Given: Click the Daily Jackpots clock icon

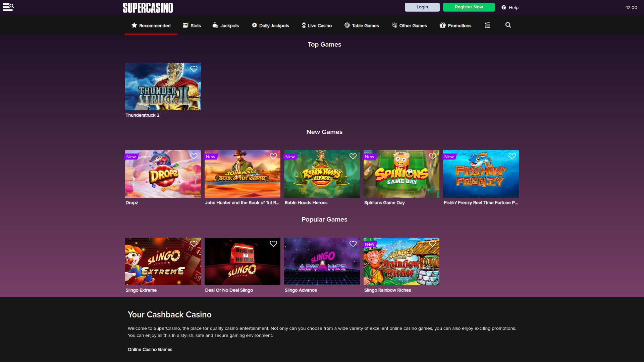Looking at the screenshot, I should (x=254, y=25).
